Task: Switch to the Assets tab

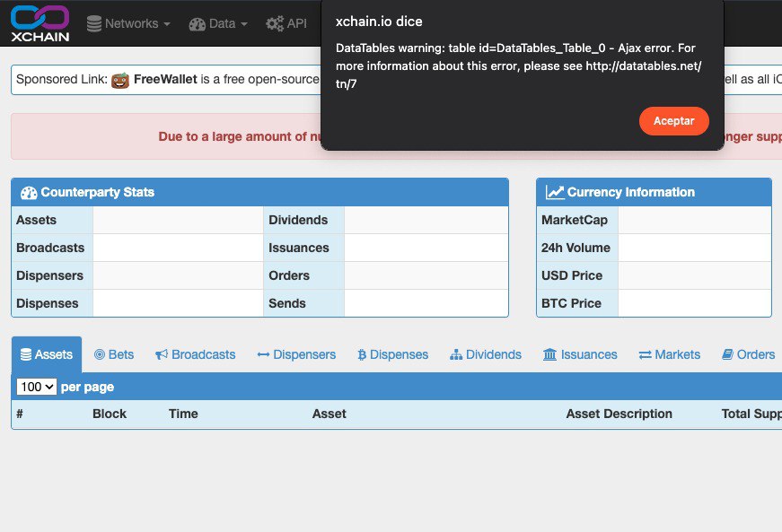Action: click(47, 354)
